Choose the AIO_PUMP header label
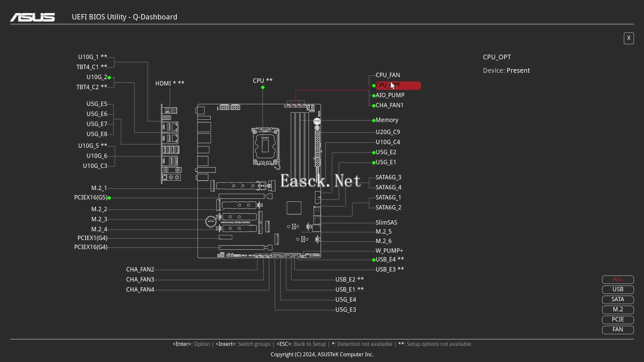The width and height of the screenshot is (644, 362). 390,95
